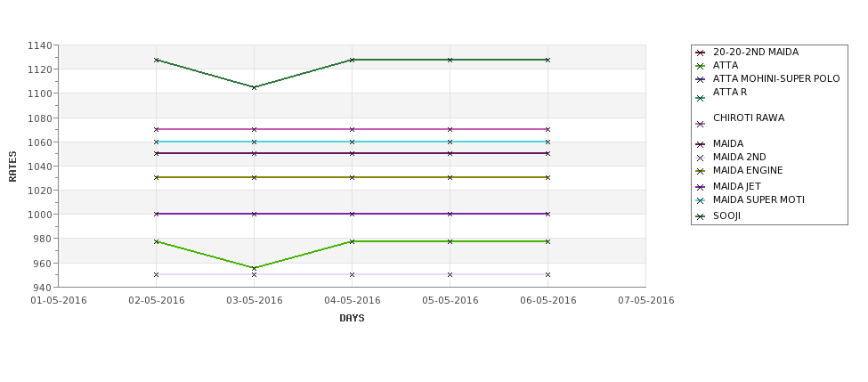
Task: Click the cyan line point at 04-05-2016
Action: 352,142
